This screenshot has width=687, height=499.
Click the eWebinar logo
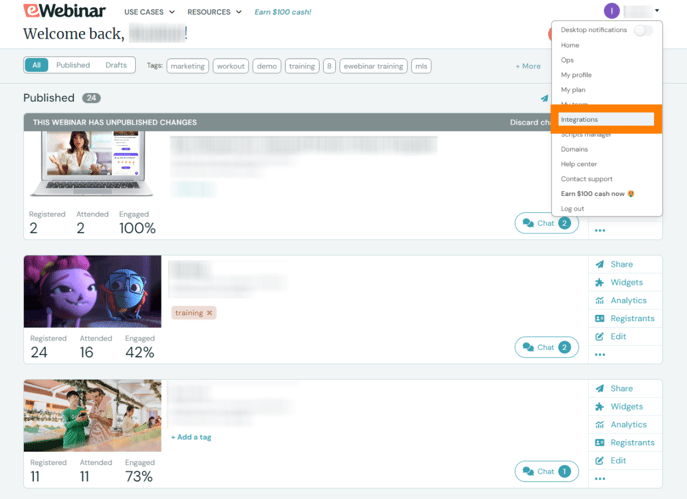pyautogui.click(x=64, y=11)
